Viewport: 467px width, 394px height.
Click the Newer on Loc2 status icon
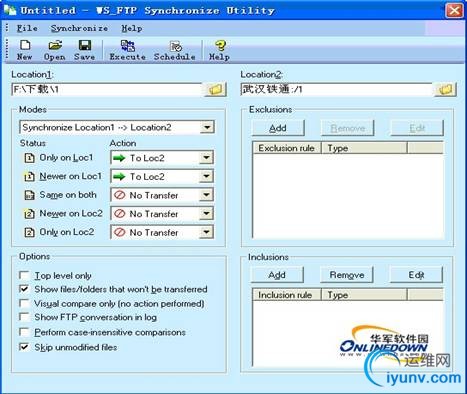(29, 213)
